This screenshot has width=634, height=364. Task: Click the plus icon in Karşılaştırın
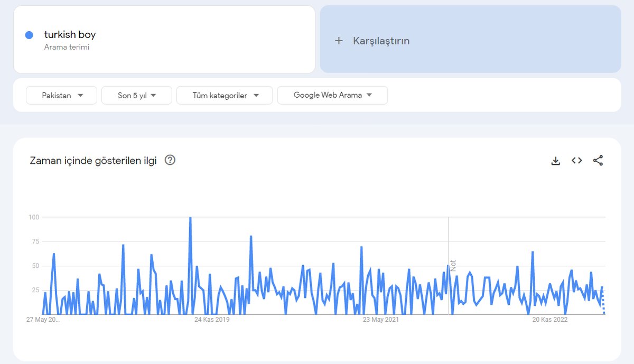(339, 40)
